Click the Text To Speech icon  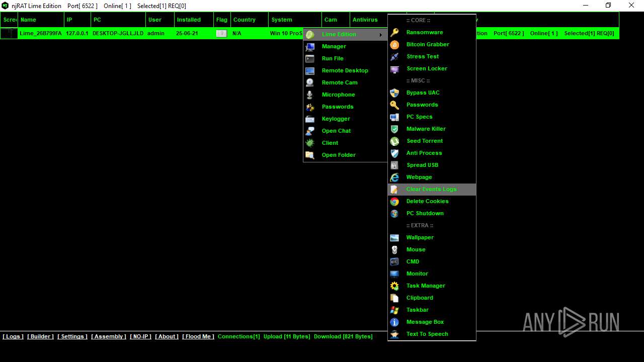click(x=395, y=334)
